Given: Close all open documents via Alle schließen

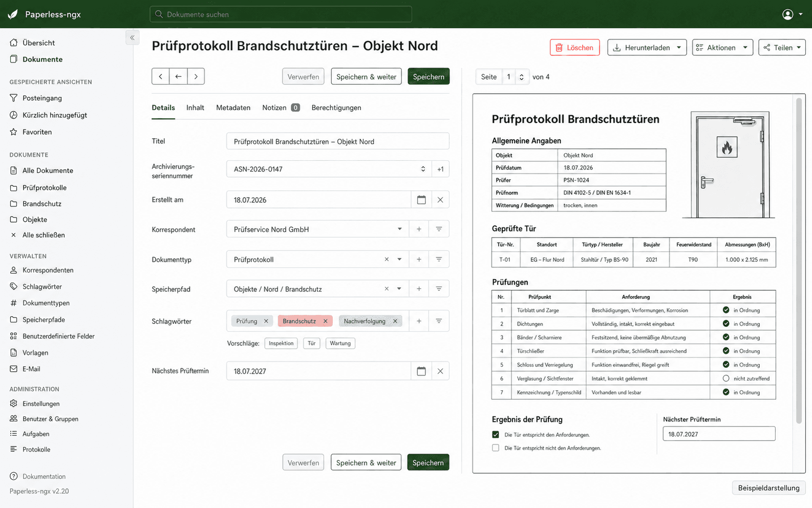Looking at the screenshot, I should (37, 235).
